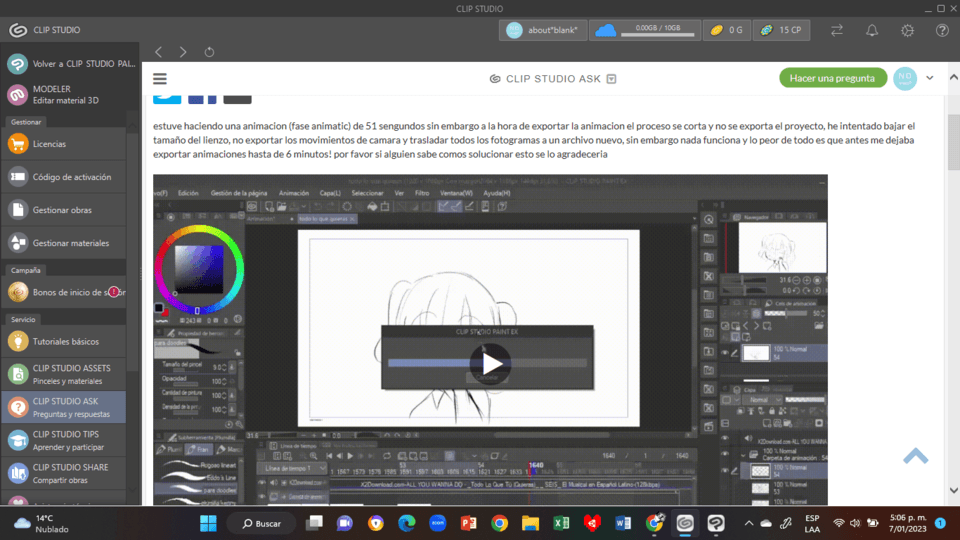960x540 pixels.
Task: Play the embedded video
Action: pyautogui.click(x=490, y=364)
